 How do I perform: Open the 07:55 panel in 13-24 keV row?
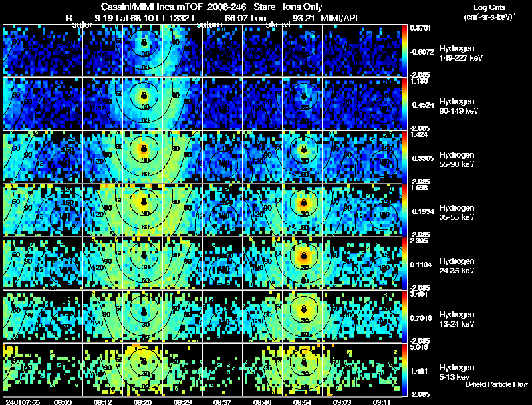pos(23,317)
